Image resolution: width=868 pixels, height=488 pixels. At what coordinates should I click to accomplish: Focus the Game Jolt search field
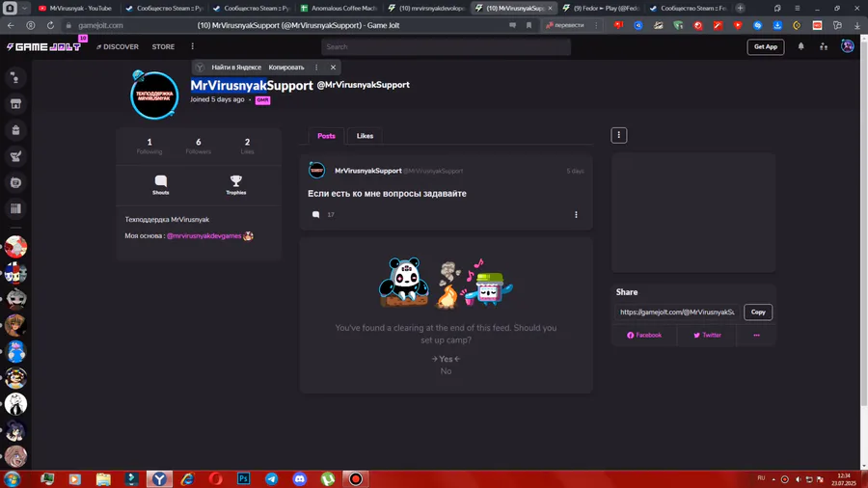pyautogui.click(x=446, y=47)
